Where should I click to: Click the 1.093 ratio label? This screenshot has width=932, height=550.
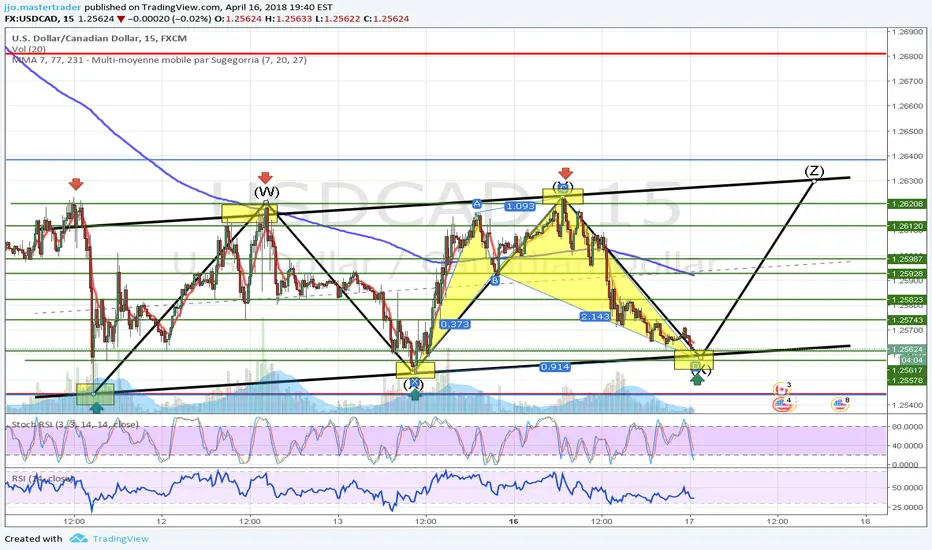(520, 206)
